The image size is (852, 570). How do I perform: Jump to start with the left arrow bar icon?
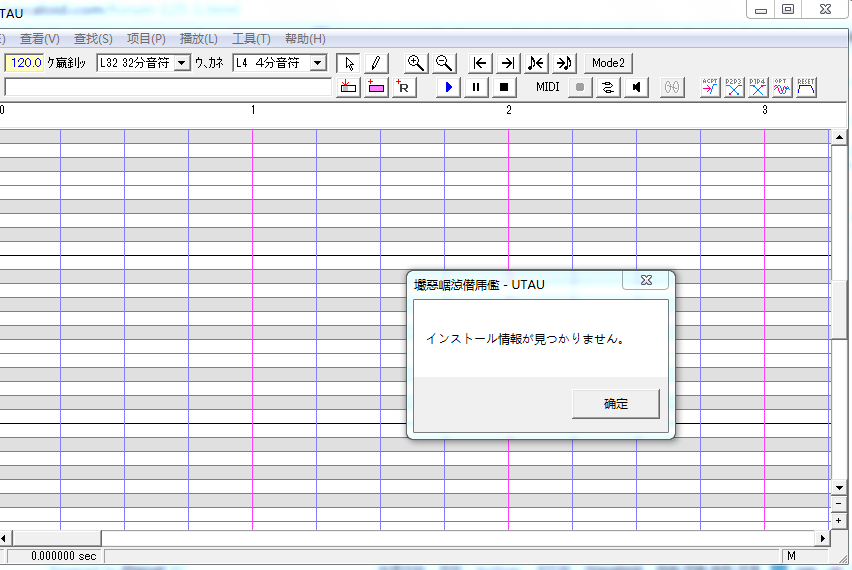click(480, 63)
